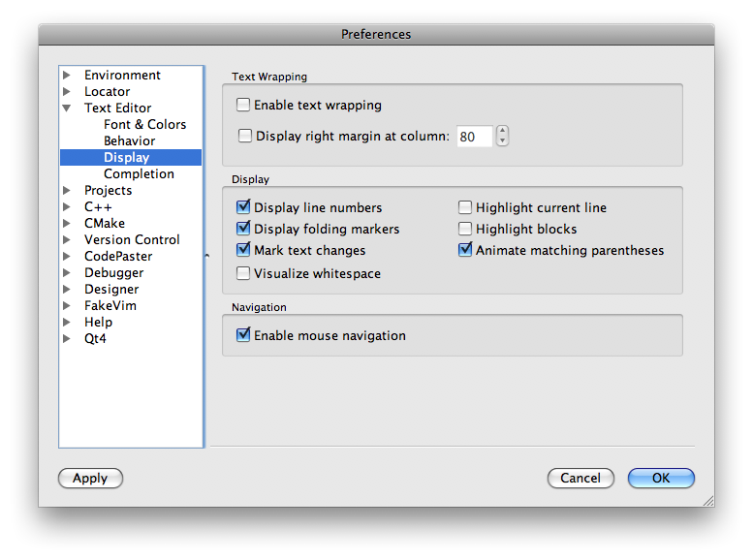Expand the FakeVim category arrow
This screenshot has width=753, height=560.
[x=67, y=306]
